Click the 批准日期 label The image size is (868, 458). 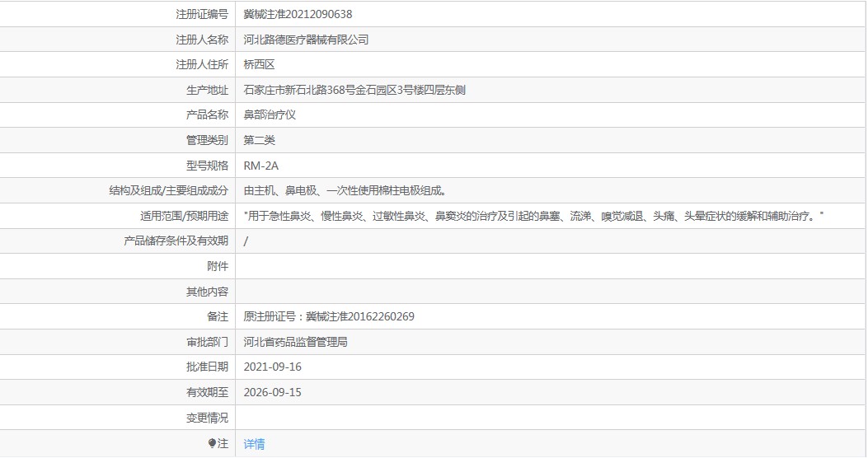click(x=207, y=367)
